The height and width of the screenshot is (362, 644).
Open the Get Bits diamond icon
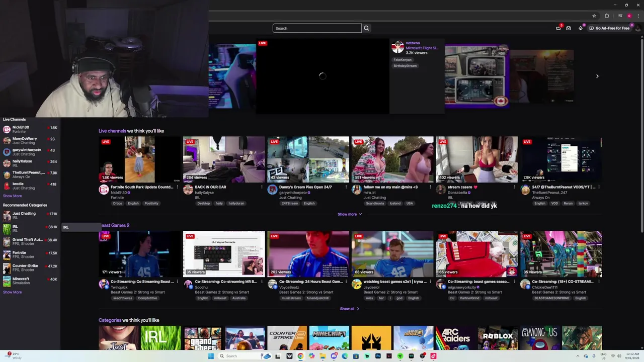pyautogui.click(x=581, y=28)
